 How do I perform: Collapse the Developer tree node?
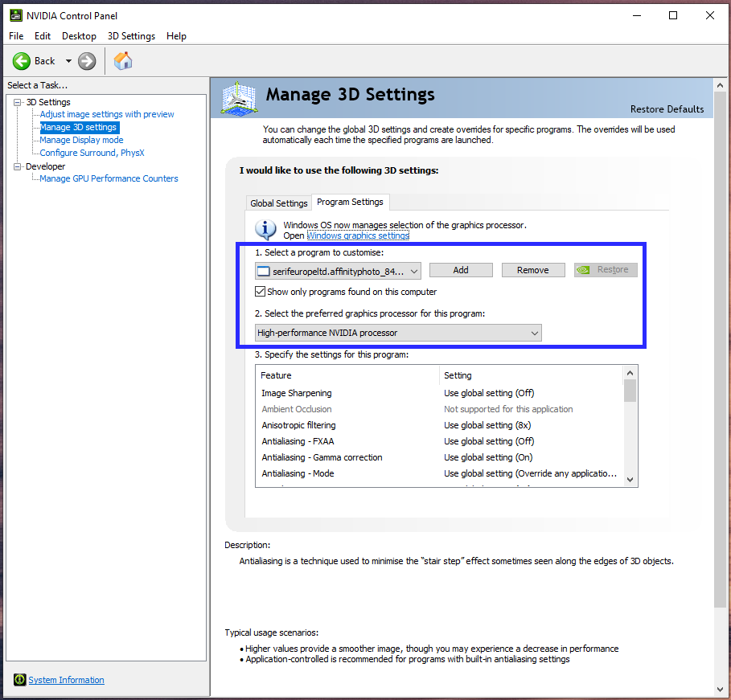pos(17,166)
